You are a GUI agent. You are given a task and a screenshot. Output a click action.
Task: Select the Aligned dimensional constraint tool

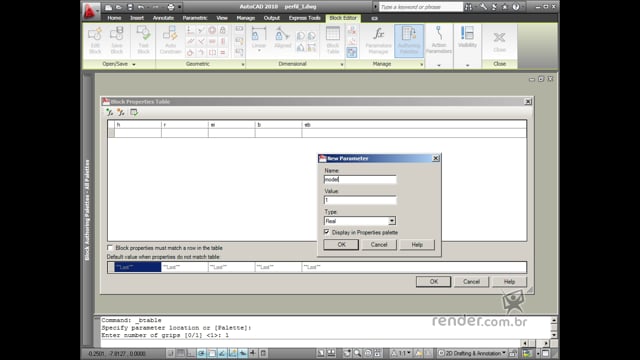point(282,39)
